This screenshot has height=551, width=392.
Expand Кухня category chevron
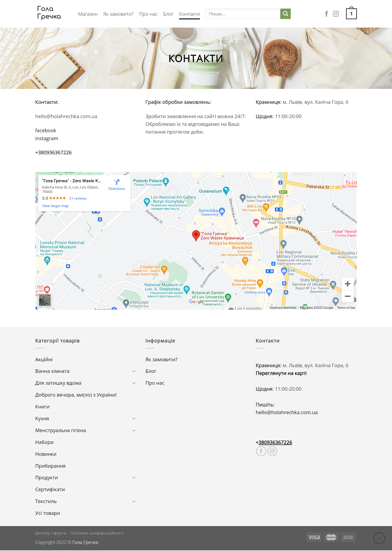134,419
